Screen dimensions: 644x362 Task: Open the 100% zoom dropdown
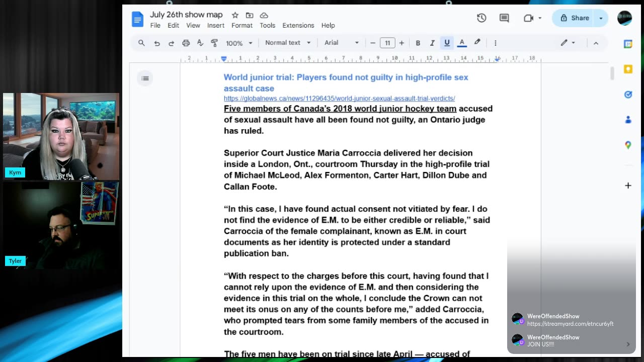[239, 43]
